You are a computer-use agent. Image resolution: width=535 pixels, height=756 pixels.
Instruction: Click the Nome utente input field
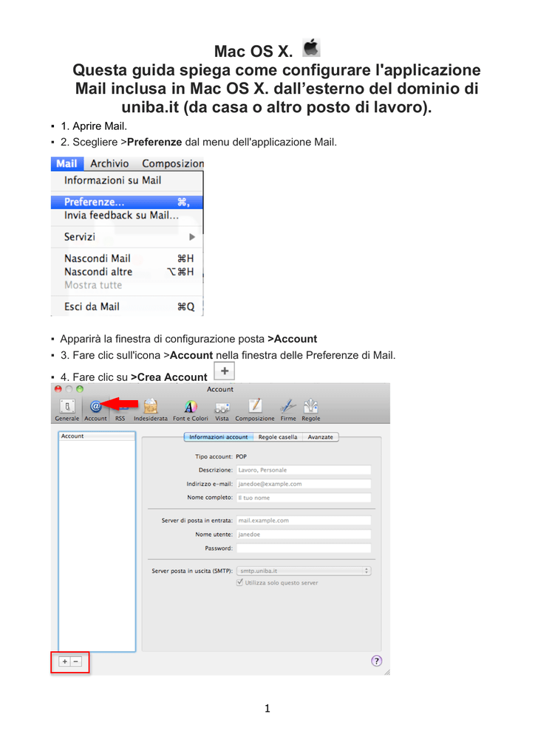click(304, 535)
